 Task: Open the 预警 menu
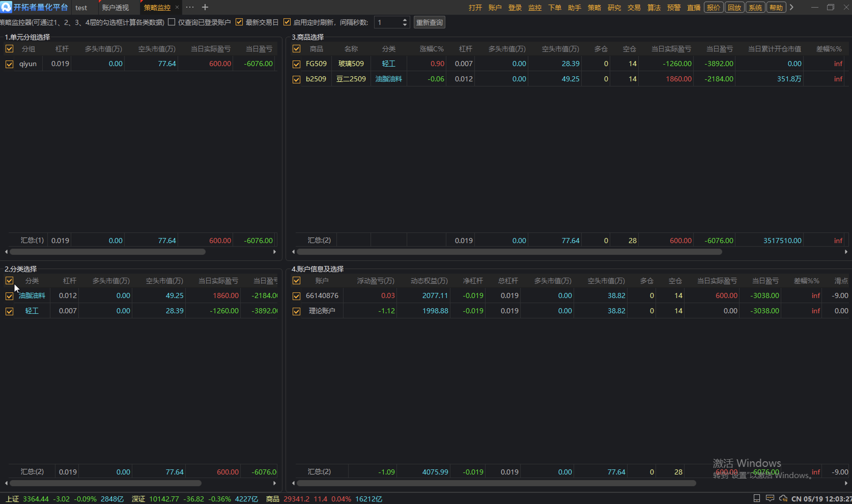tap(674, 7)
